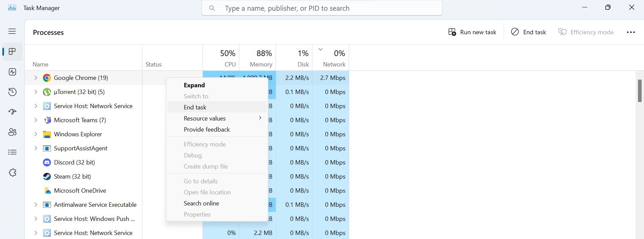Screen dimensions: 644x239
Task: Open the Startup apps sidebar icon
Action: (12, 112)
